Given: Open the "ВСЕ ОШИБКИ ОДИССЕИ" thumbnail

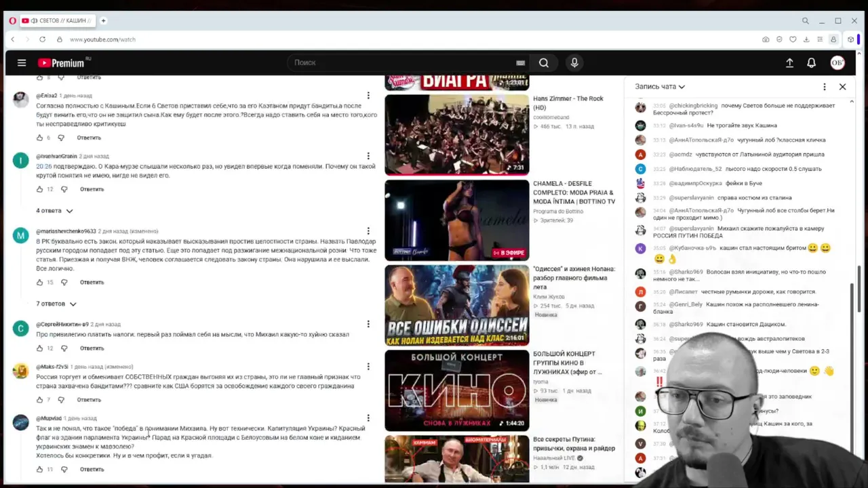Looking at the screenshot, I should (457, 305).
